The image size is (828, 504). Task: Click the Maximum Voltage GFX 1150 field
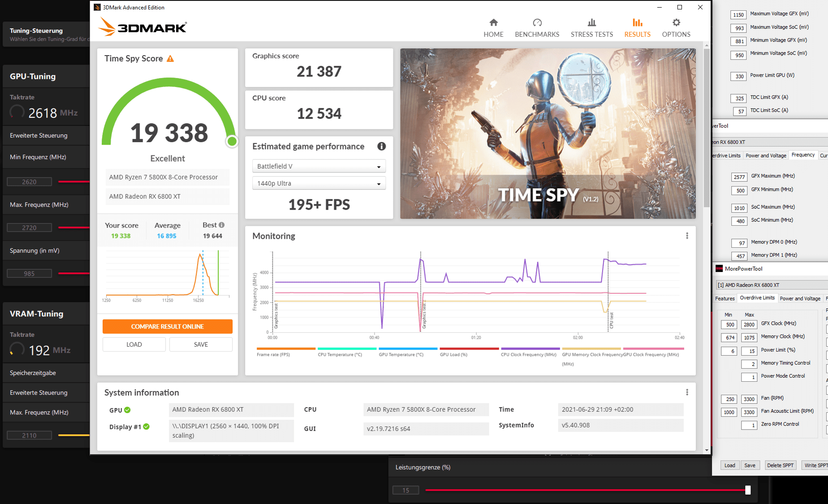tap(738, 15)
